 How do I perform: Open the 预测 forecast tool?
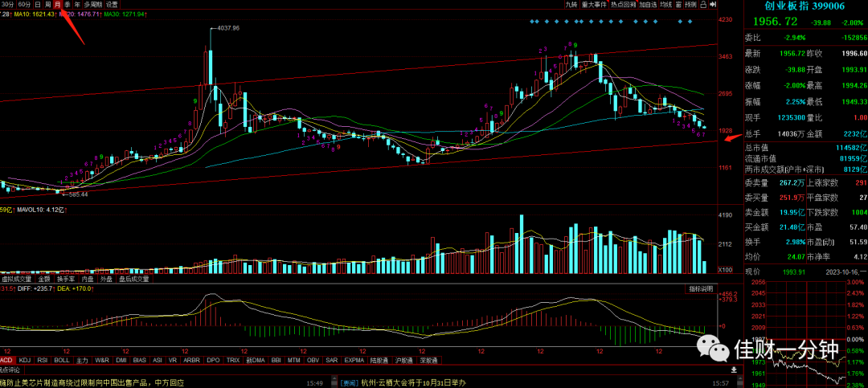pos(691,5)
